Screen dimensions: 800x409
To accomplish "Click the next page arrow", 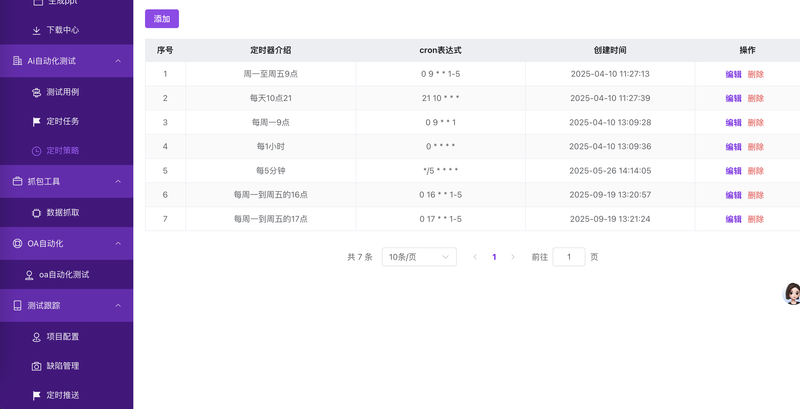I will click(513, 257).
